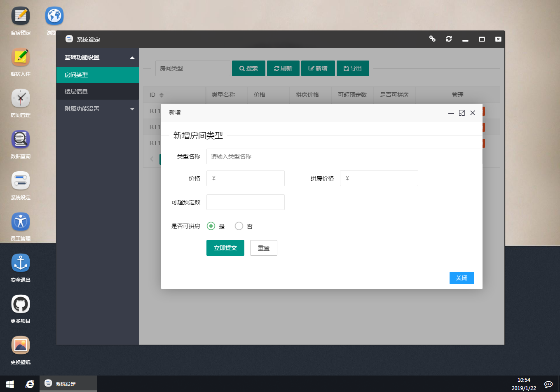
Task: Open the 客房预定 desktop icon
Action: pos(21,16)
